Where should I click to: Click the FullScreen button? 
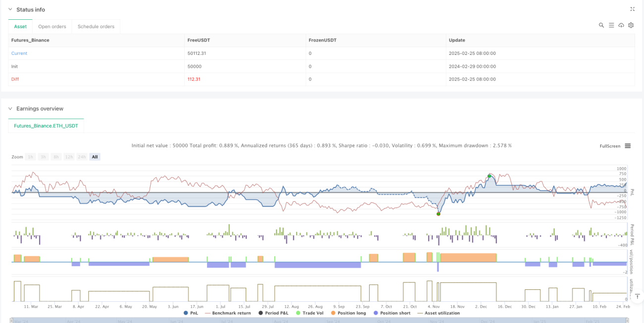point(610,146)
